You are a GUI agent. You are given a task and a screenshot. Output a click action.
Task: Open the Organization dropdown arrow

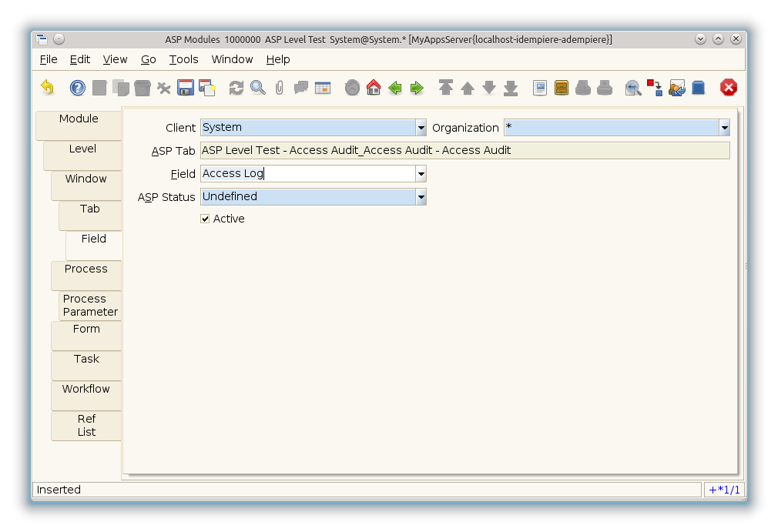[x=724, y=128]
